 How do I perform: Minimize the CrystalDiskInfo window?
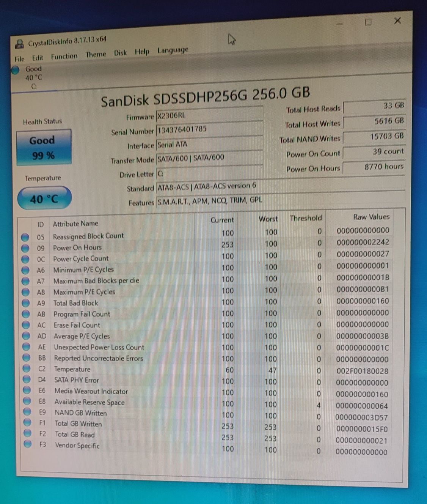339,24
